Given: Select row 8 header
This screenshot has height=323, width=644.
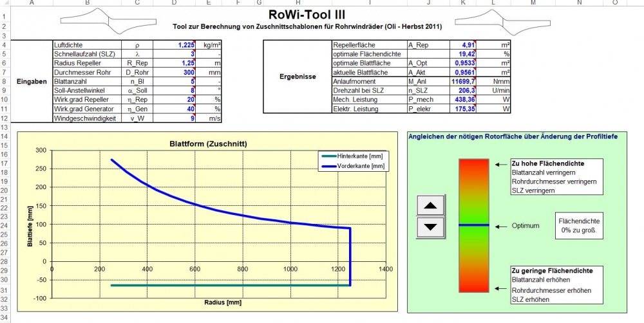Looking at the screenshot, I should 5,82.
